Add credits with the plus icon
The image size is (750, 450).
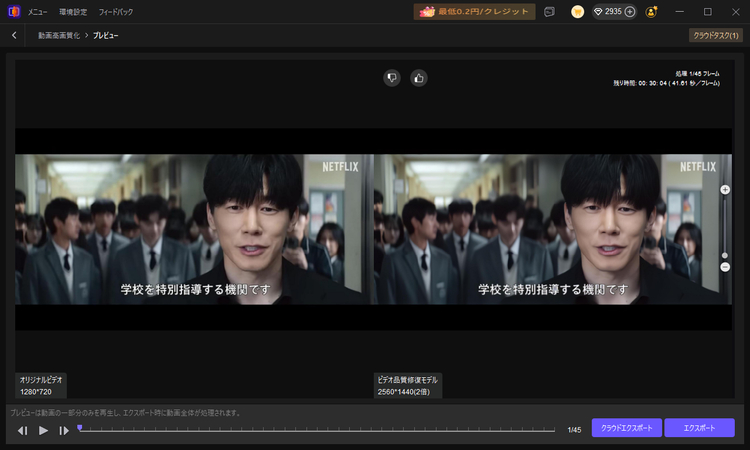[630, 11]
